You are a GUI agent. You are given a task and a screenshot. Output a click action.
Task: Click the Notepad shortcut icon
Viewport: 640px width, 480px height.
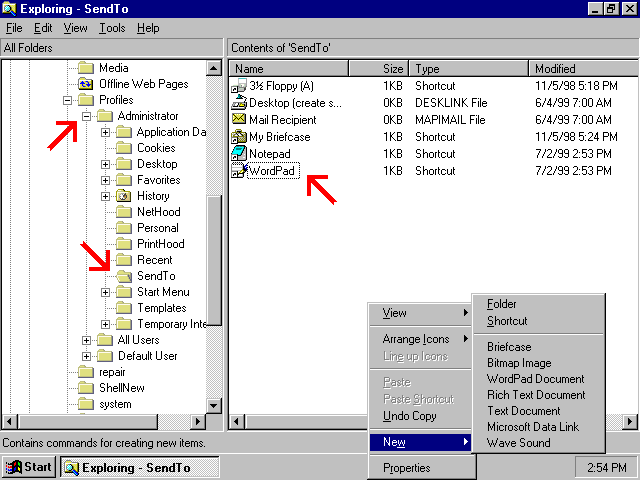(x=239, y=153)
